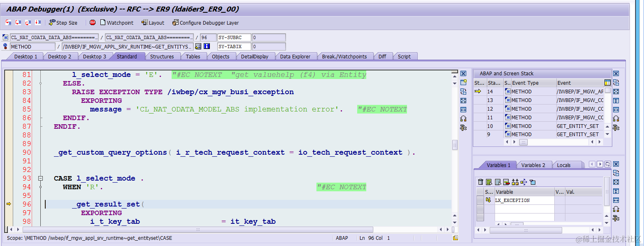This screenshot has width=644, height=246.
Task: Click the Execute (step over) icon
Action: [x=19, y=23]
